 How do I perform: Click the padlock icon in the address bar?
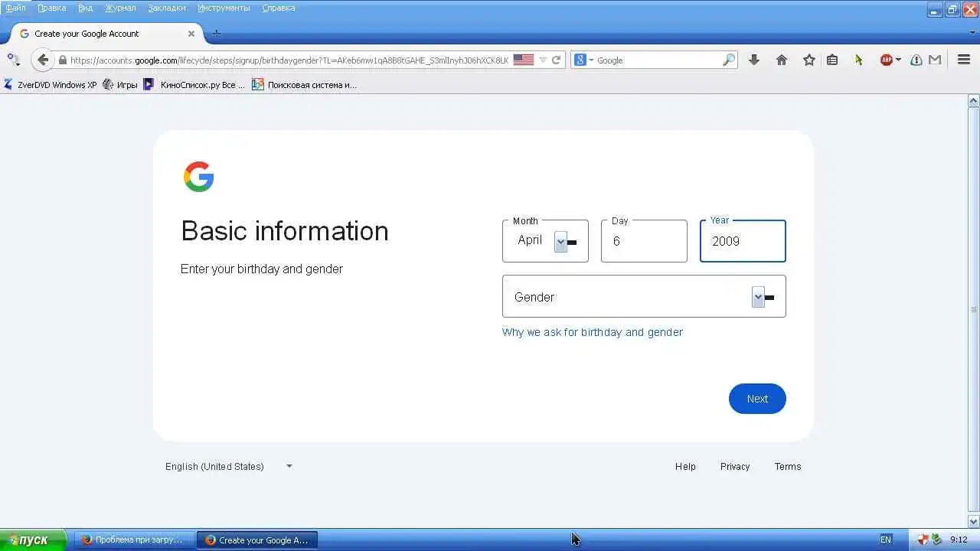(x=63, y=60)
